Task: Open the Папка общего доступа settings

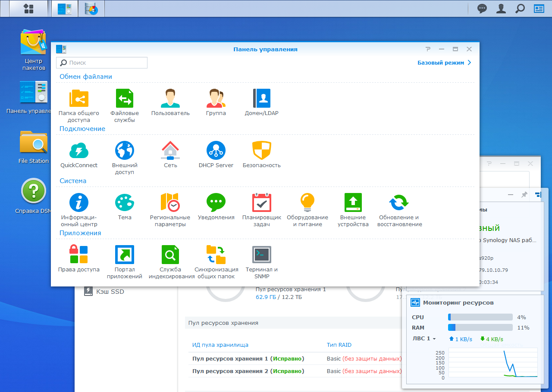Action: pos(79,106)
